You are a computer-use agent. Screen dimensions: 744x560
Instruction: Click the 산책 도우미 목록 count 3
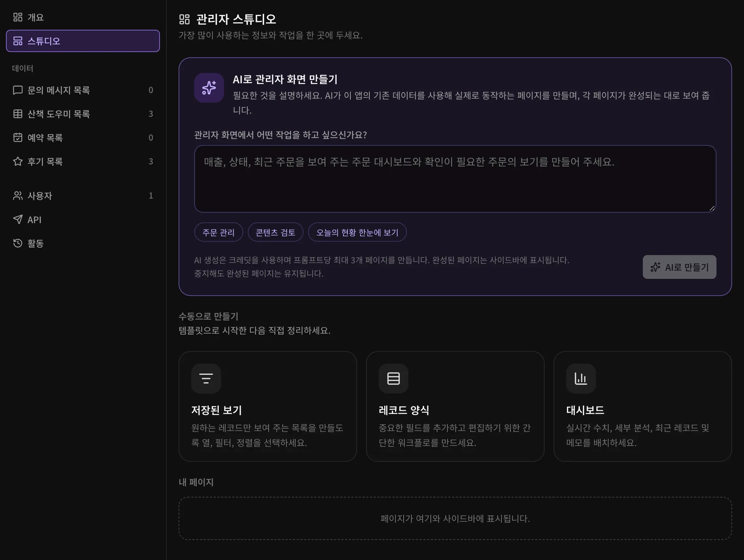click(151, 114)
